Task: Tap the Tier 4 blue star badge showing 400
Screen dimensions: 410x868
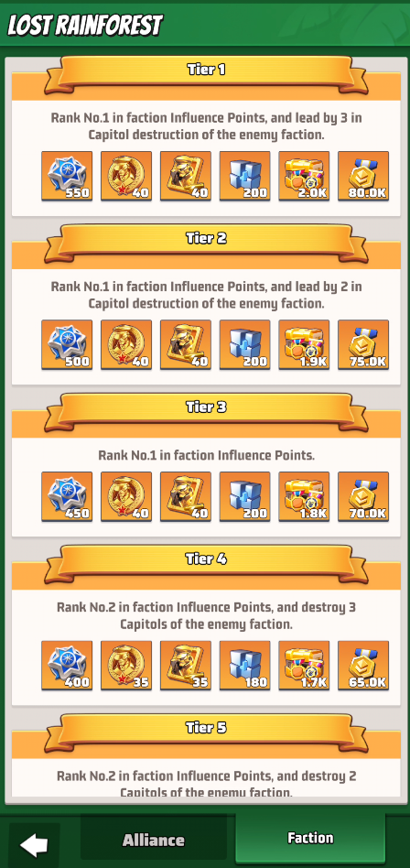Action: pos(67,666)
